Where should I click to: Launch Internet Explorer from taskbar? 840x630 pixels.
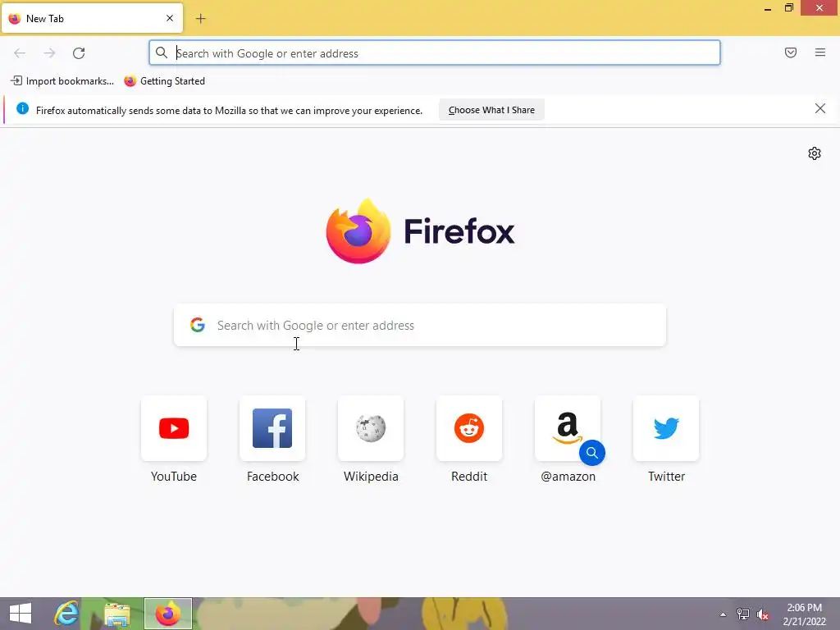click(66, 614)
